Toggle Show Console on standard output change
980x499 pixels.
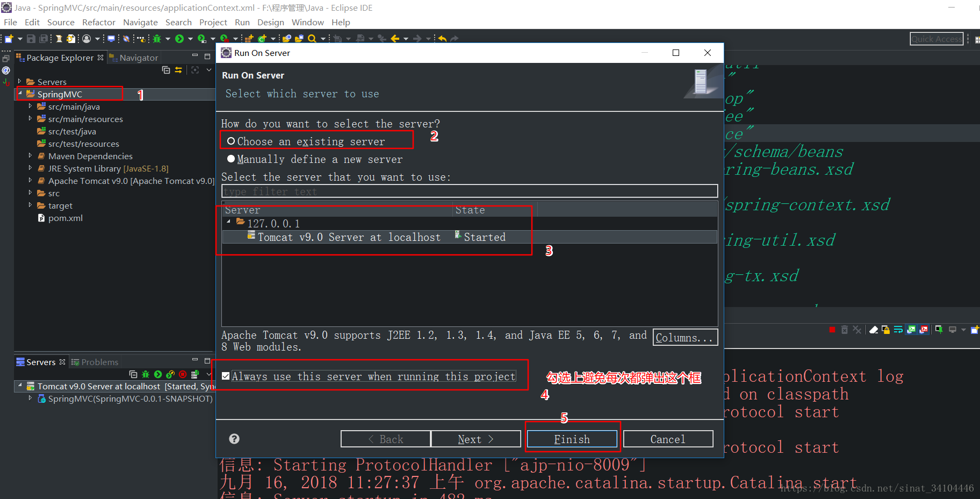(x=911, y=330)
